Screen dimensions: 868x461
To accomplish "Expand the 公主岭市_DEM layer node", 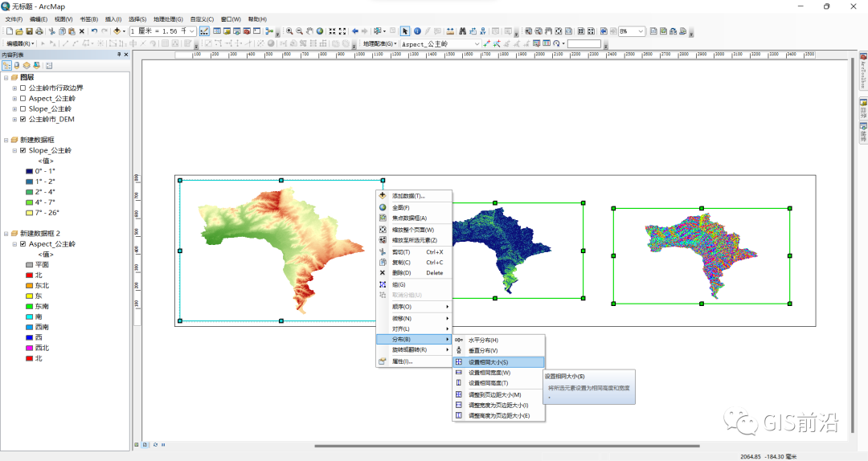I will (x=14, y=119).
